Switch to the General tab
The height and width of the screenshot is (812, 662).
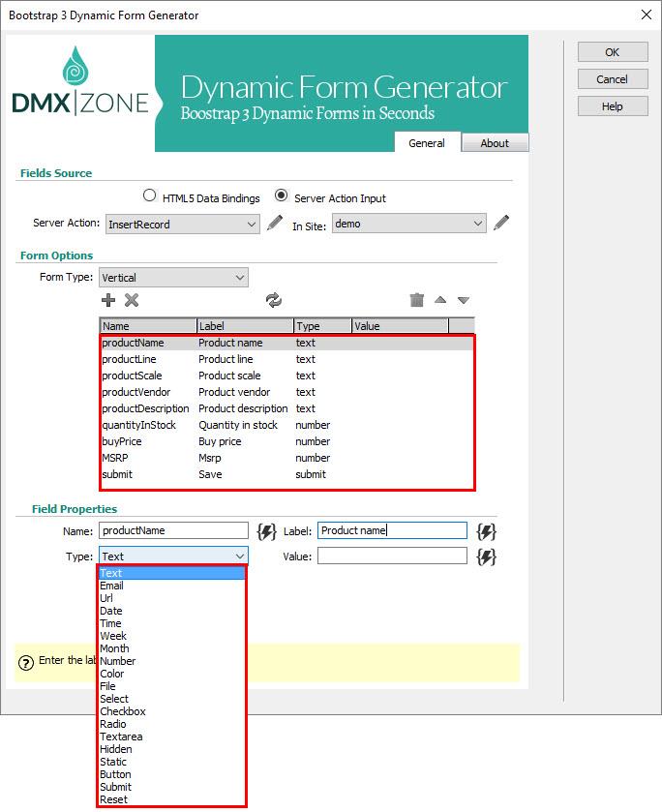pyautogui.click(x=427, y=143)
